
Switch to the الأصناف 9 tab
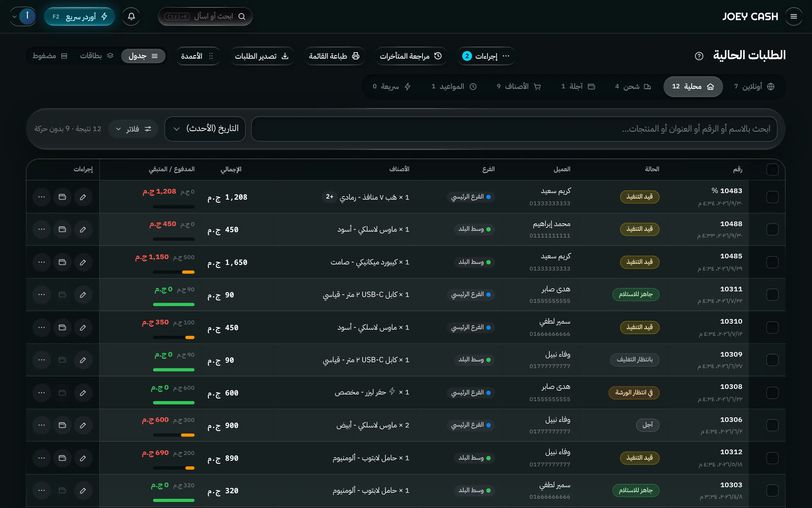(x=519, y=87)
